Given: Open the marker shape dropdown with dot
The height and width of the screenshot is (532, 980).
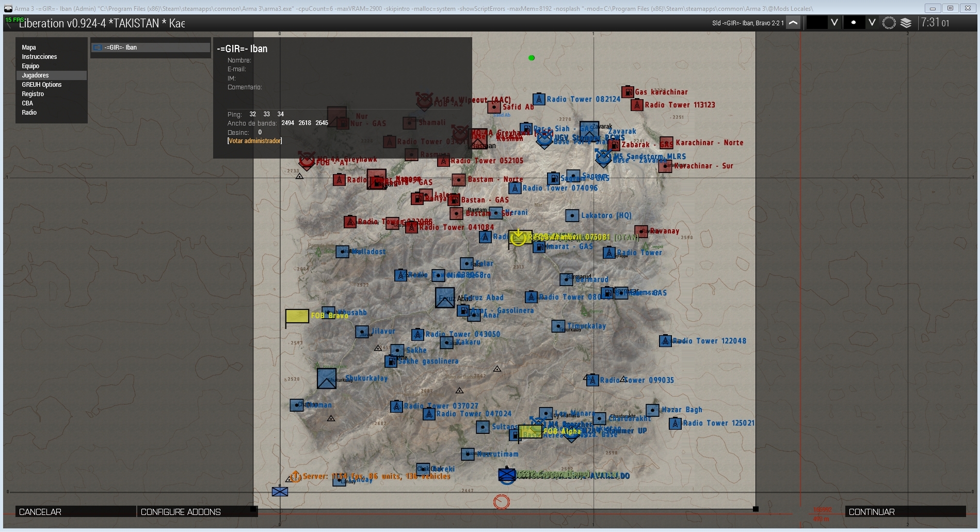Looking at the screenshot, I should [872, 23].
